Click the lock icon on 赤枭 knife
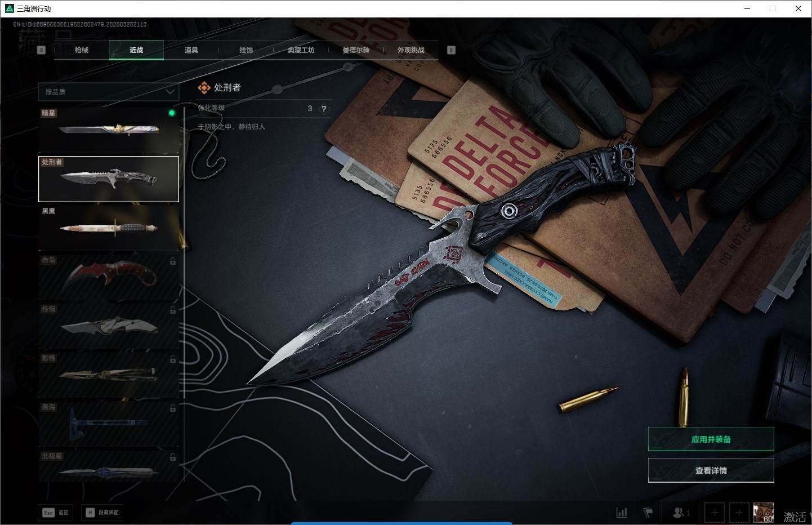The image size is (812, 525). 173,261
